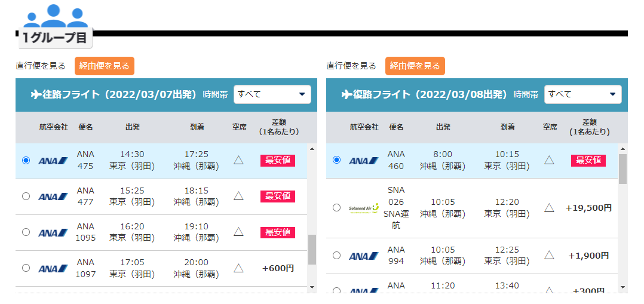644x304 pixels.
Task: Click the 往路フライト(2022/03/07出発) heading
Action: coord(115,94)
